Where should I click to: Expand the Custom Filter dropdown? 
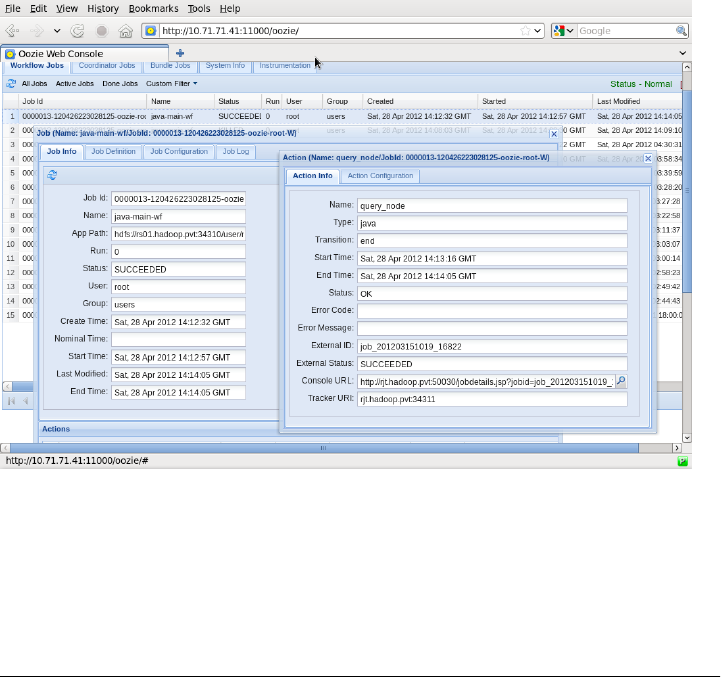click(x=171, y=84)
